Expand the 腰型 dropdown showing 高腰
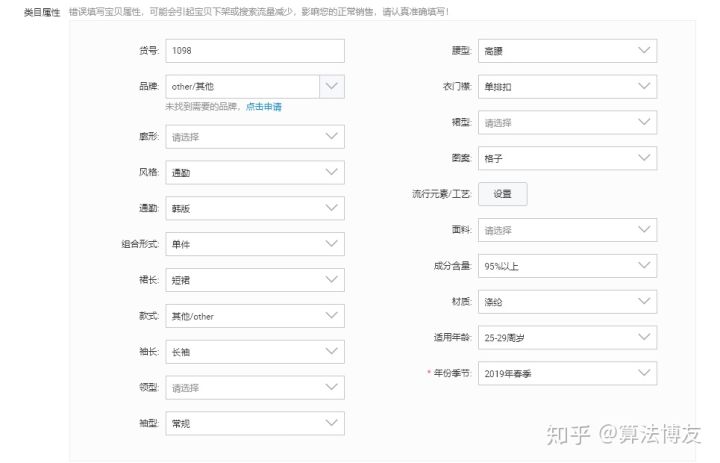 (x=567, y=51)
